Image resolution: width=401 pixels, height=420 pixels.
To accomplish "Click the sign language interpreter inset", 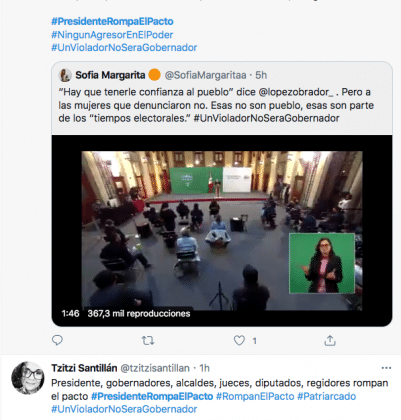I will (322, 263).
